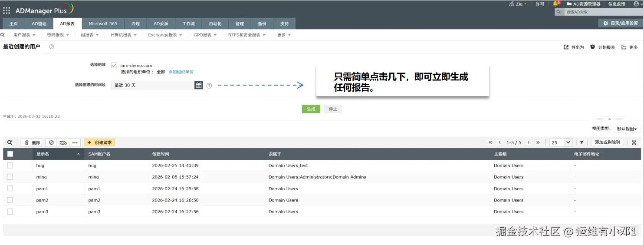Open the top-right 更多 actions
Viewport: 644px width, 245px height.
[629, 47]
